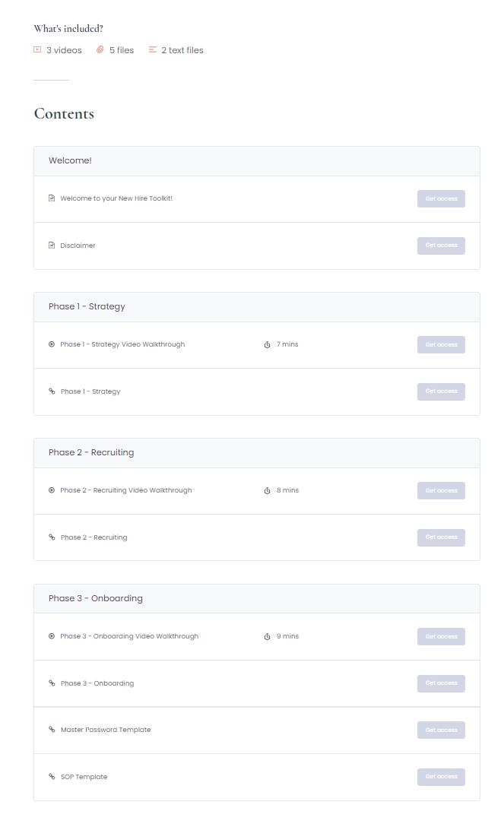This screenshot has height=827, width=504.
Task: Click link icon for SOP Template
Action: click(x=52, y=777)
